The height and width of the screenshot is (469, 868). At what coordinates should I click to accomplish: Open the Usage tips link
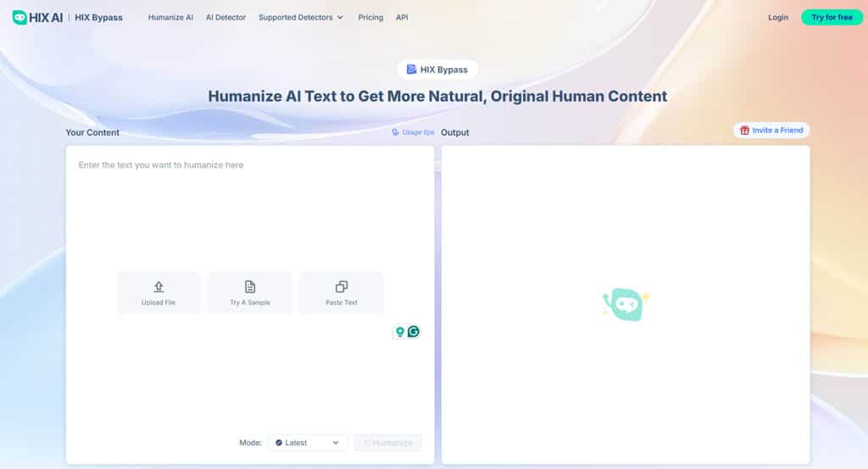tap(413, 132)
